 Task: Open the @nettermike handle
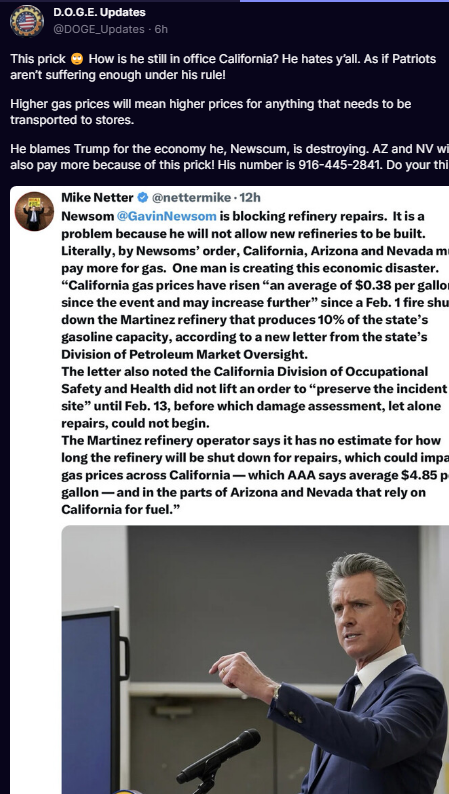191,197
